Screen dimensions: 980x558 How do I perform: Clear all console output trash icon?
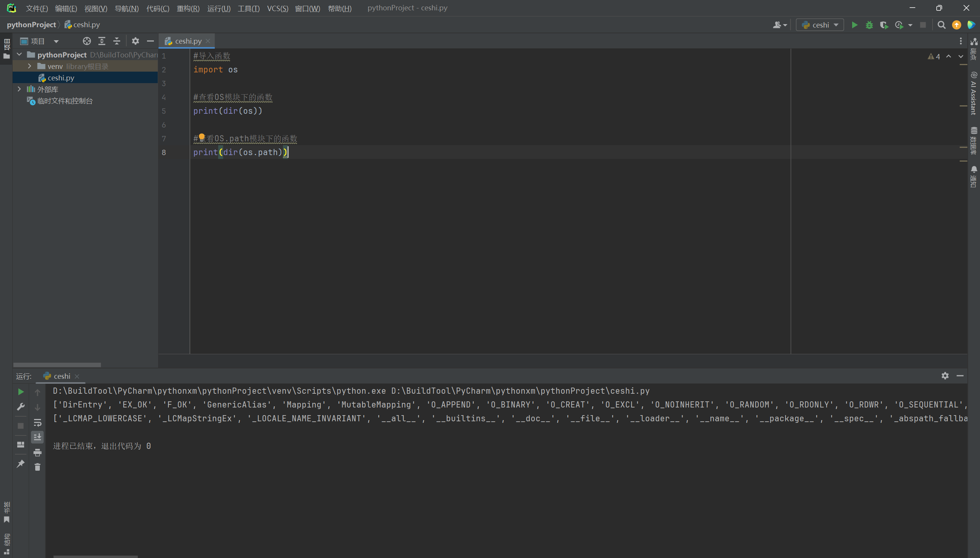38,467
